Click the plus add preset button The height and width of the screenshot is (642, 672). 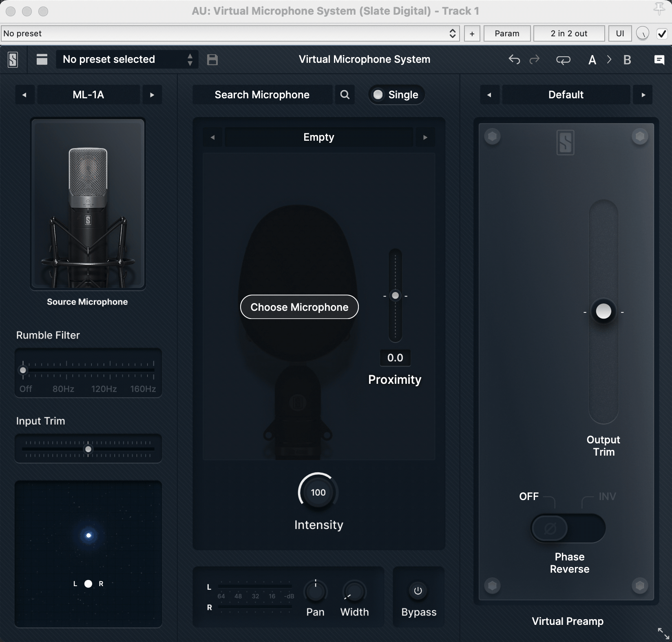coord(472,33)
